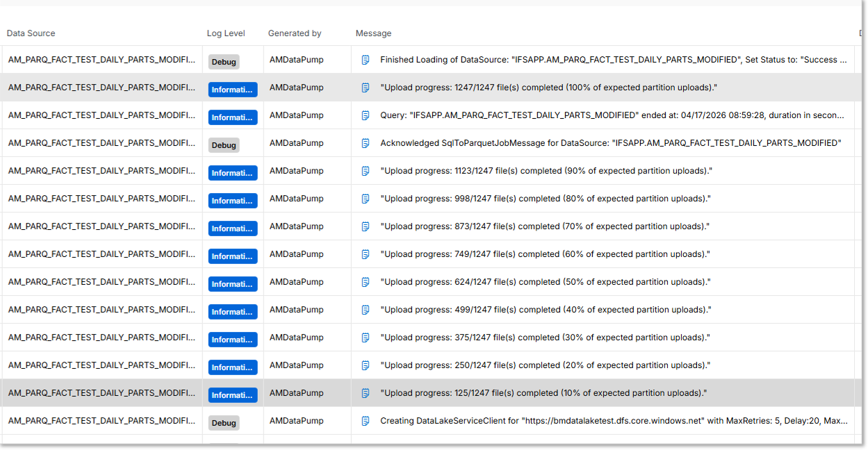The image size is (868, 450).
Task: Click Data Source cell in 100% upload row
Action: click(x=101, y=87)
